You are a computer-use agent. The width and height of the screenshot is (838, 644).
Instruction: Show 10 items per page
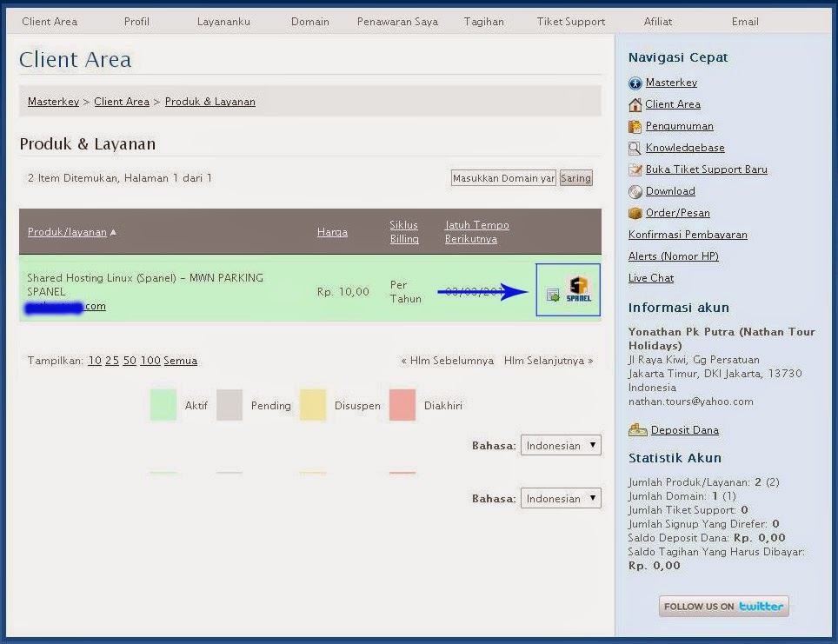pos(95,361)
